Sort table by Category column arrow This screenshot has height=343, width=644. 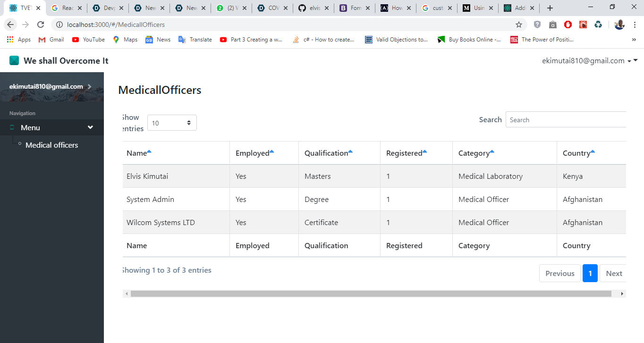[492, 151]
